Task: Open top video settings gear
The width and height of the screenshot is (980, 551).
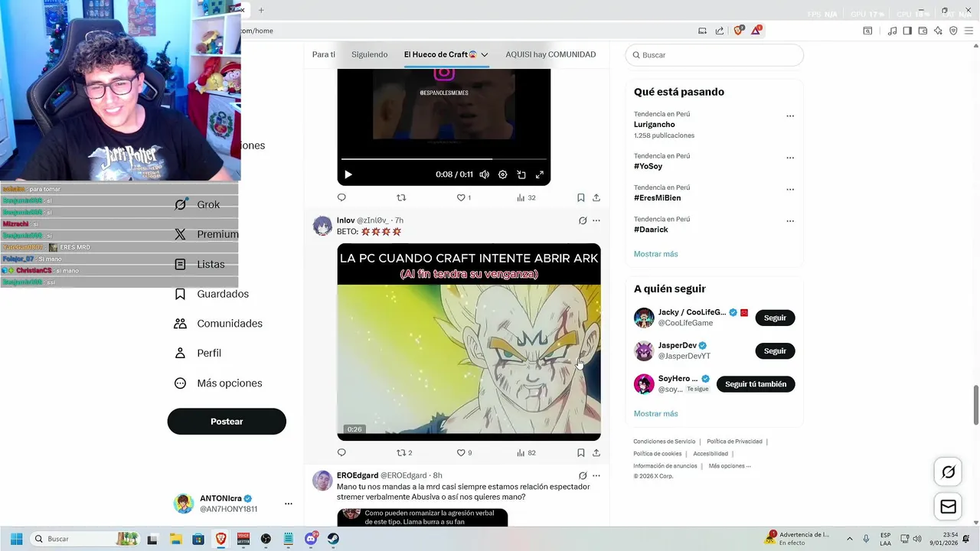Action: [x=502, y=174]
